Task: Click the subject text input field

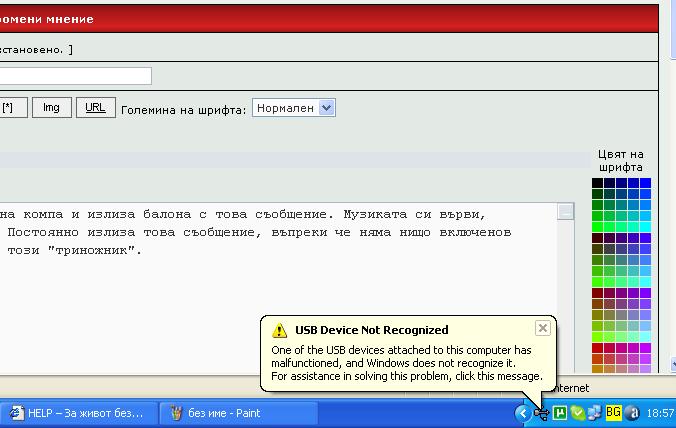Action: pyautogui.click(x=75, y=76)
